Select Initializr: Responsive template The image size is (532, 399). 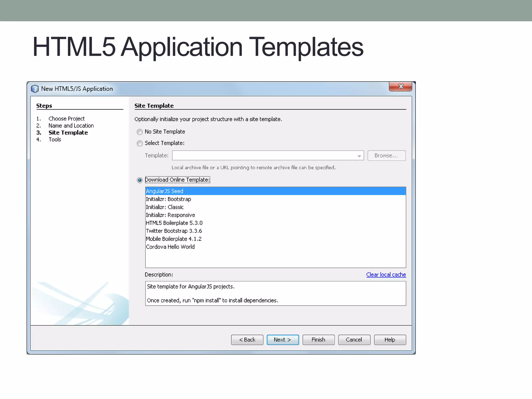coord(276,215)
